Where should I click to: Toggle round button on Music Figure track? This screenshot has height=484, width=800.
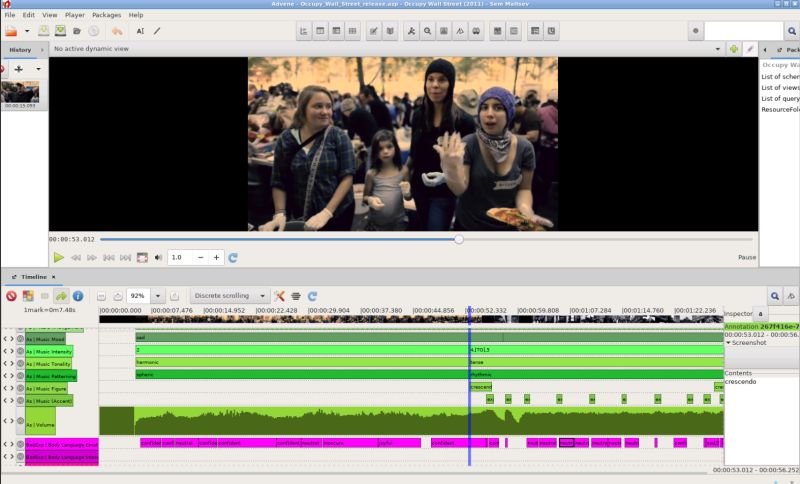click(20, 388)
